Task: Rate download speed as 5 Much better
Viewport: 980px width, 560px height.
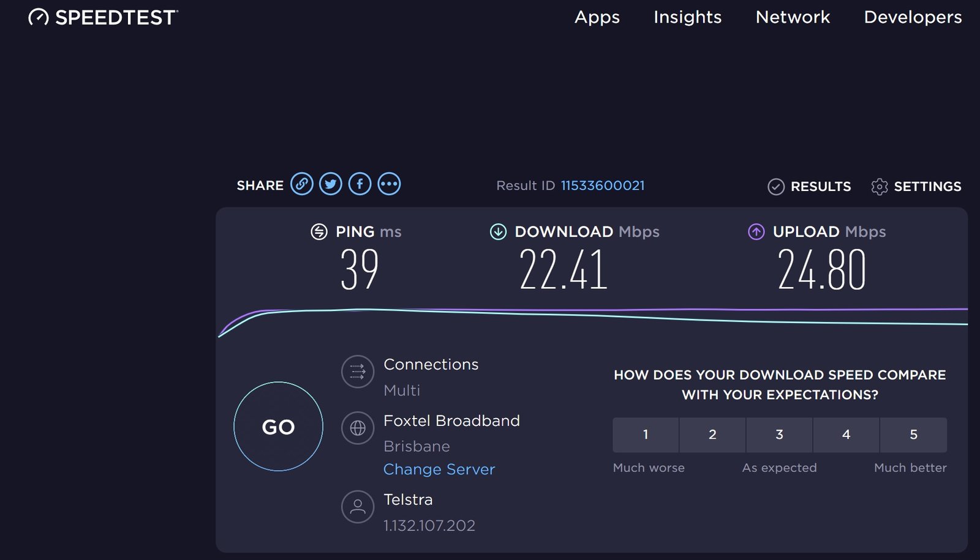Action: tap(913, 435)
